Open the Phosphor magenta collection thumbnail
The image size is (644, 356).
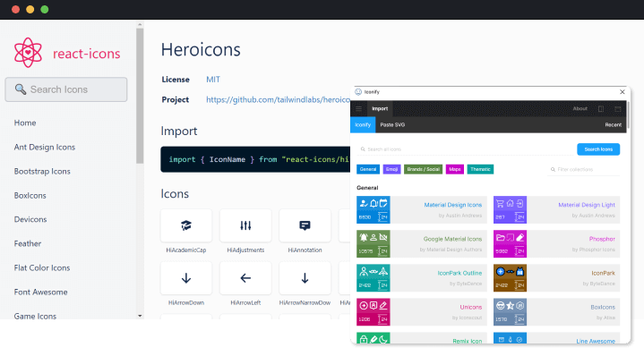510,243
